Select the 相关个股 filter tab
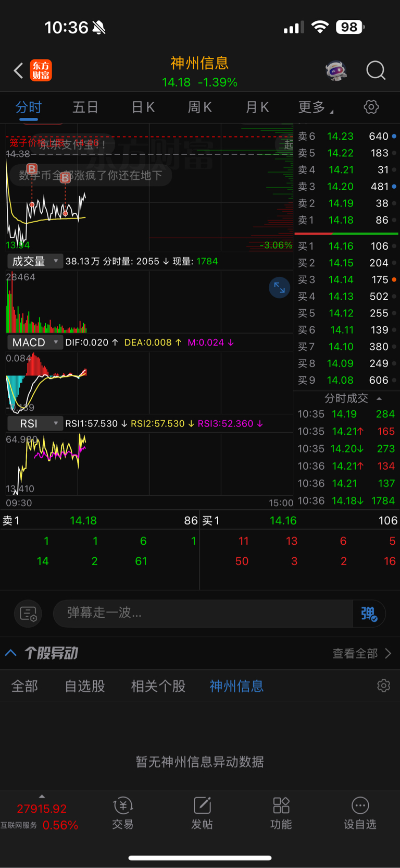The height and width of the screenshot is (868, 400). point(158,686)
